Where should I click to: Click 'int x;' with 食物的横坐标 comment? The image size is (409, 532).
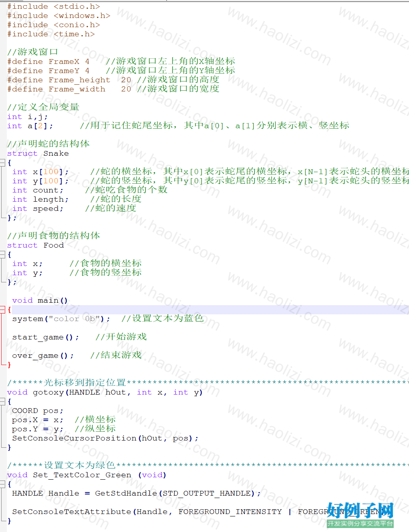(28, 264)
